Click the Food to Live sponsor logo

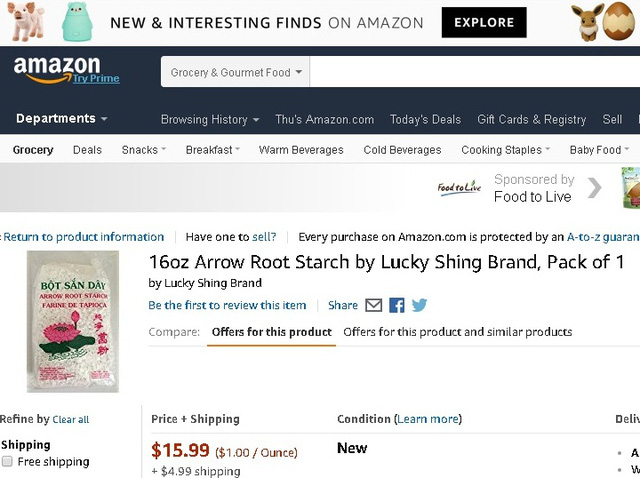point(459,188)
